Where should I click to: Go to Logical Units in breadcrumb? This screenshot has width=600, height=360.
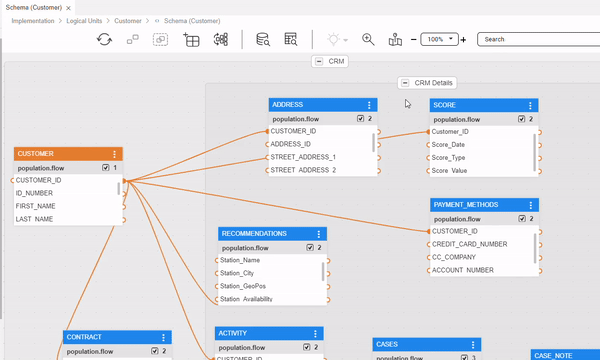(x=84, y=21)
